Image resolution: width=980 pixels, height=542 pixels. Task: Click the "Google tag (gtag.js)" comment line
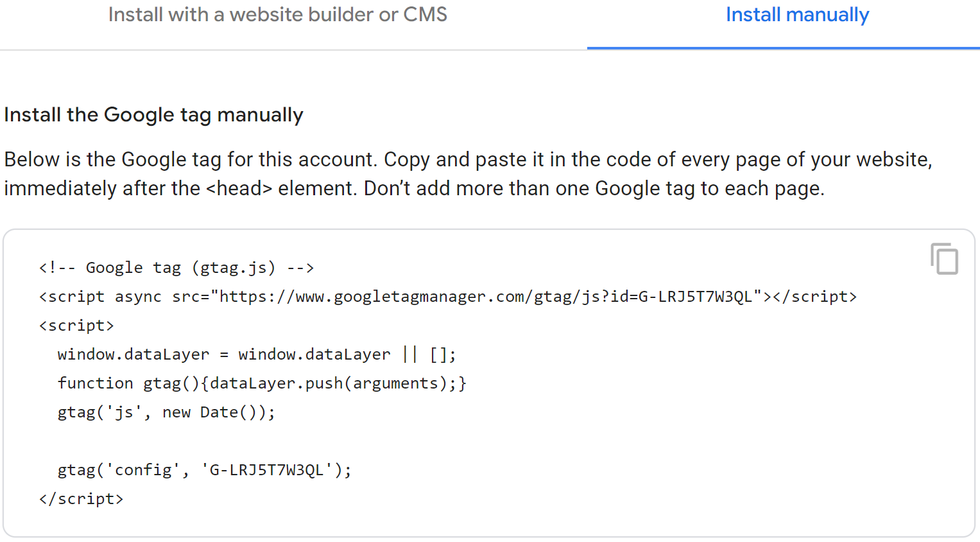point(180,268)
